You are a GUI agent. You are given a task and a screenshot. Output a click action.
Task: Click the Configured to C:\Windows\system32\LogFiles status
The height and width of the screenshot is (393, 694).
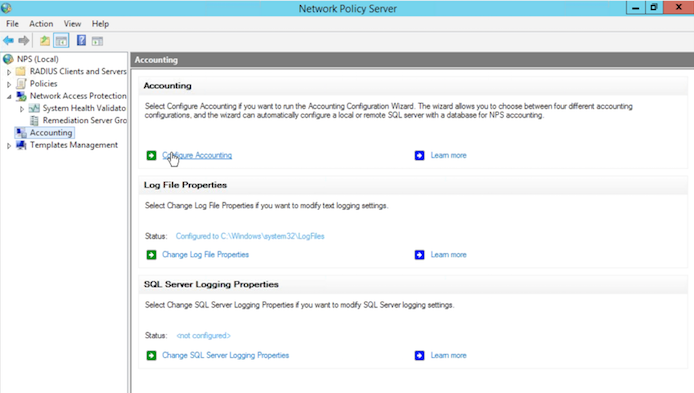pyautogui.click(x=250, y=236)
